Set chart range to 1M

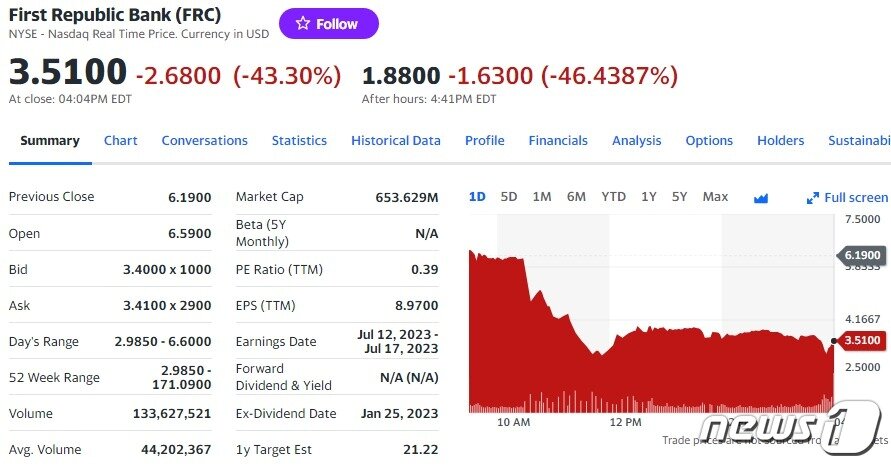pos(542,197)
